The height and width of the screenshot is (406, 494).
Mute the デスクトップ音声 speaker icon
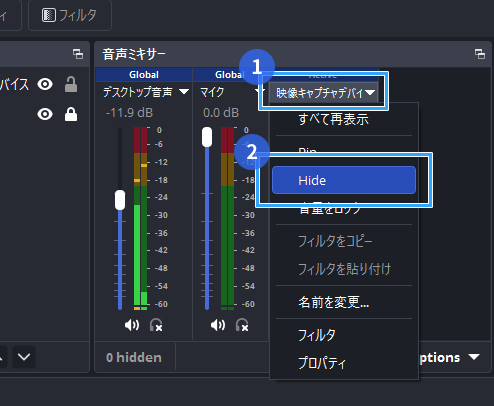pyautogui.click(x=132, y=325)
